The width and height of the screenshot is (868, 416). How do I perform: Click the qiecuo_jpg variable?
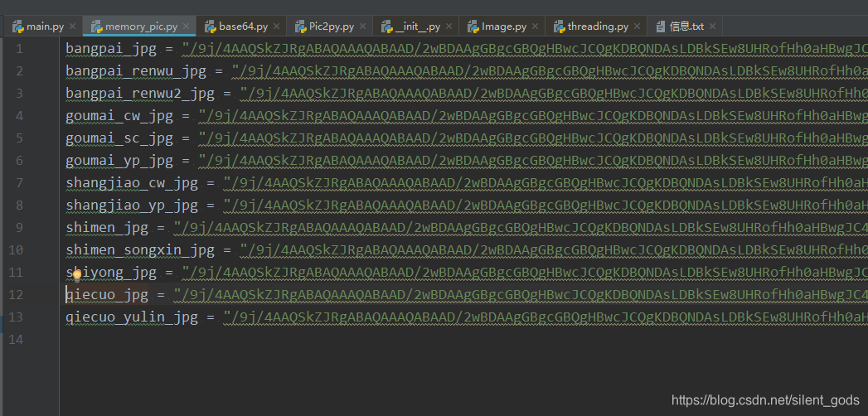107,295
